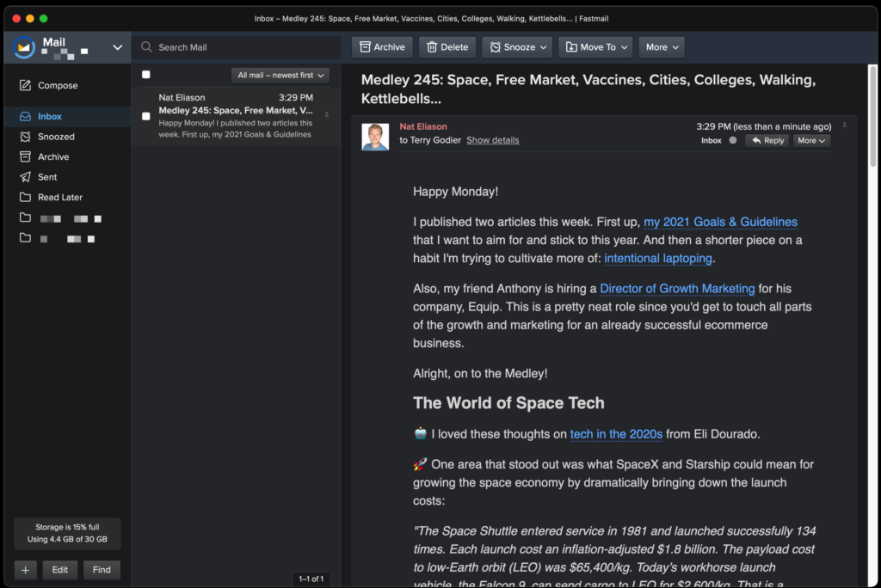This screenshot has height=588, width=881.
Task: Click the Read Later folder icon
Action: pyautogui.click(x=25, y=197)
